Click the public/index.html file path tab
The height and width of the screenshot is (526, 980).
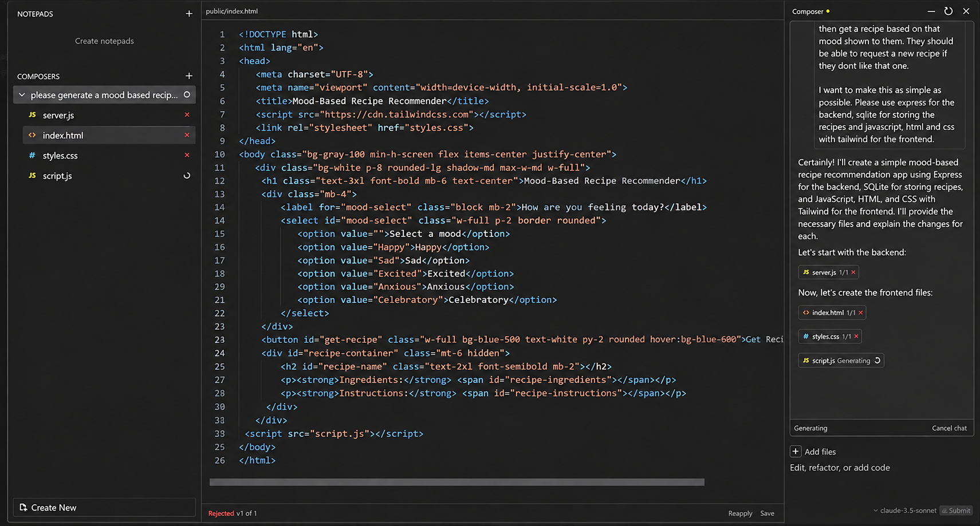click(232, 11)
